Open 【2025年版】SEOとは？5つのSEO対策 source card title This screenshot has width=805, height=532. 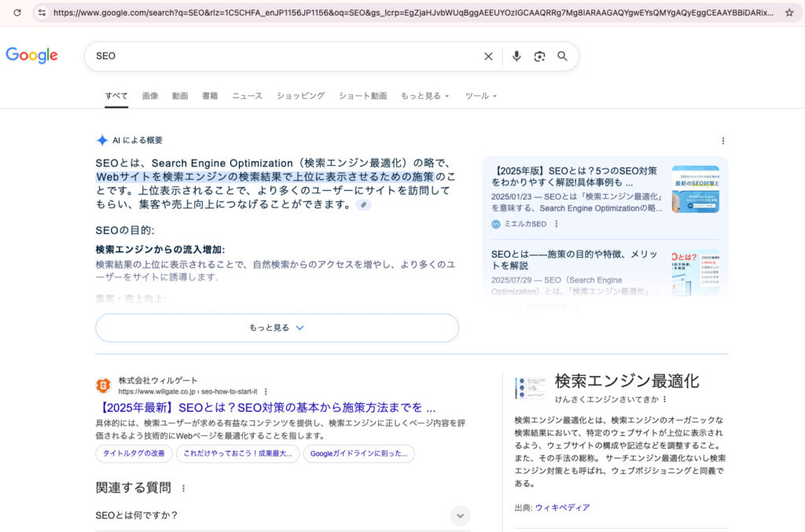tap(574, 177)
